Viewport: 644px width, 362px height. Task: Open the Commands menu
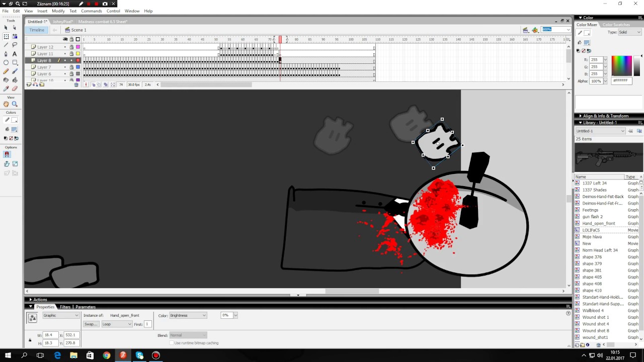point(92,11)
